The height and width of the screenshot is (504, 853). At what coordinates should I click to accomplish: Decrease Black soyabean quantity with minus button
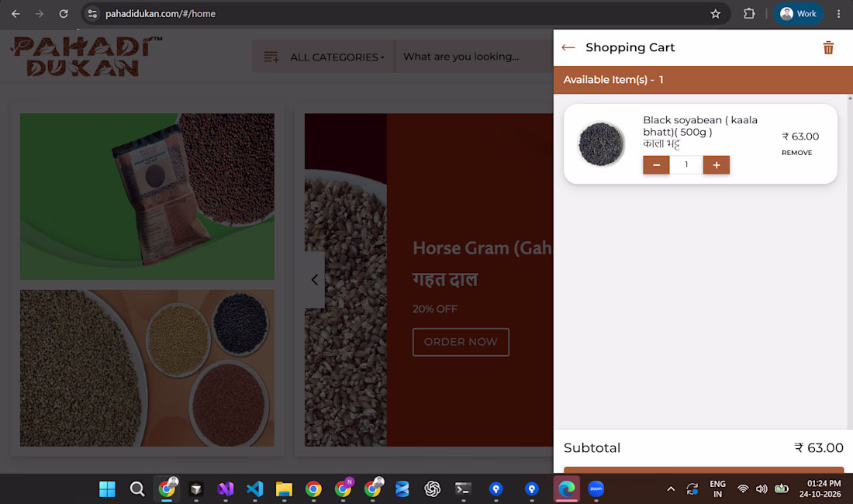coord(656,164)
